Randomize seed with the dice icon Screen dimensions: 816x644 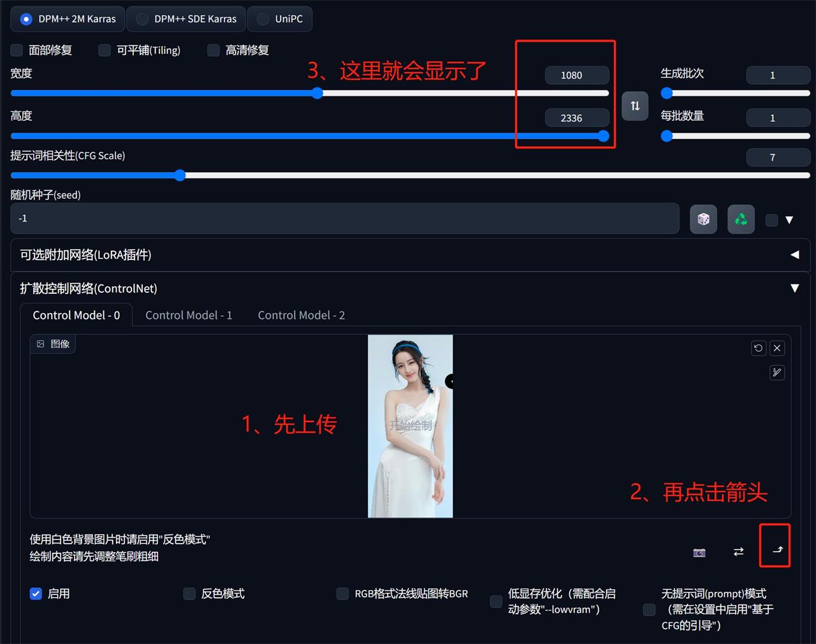click(704, 219)
